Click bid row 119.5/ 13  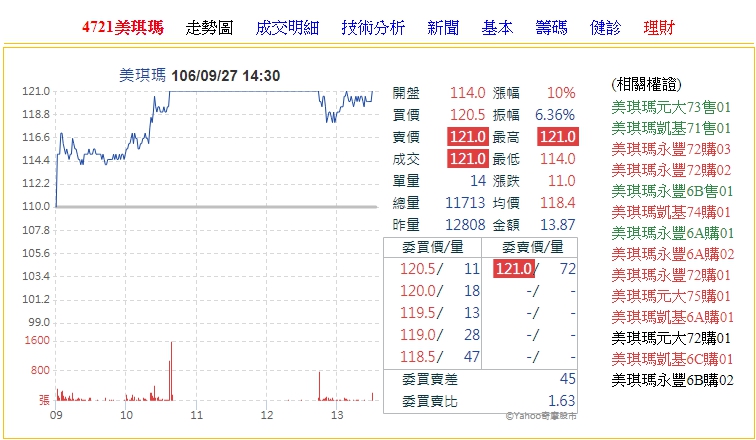(440, 313)
